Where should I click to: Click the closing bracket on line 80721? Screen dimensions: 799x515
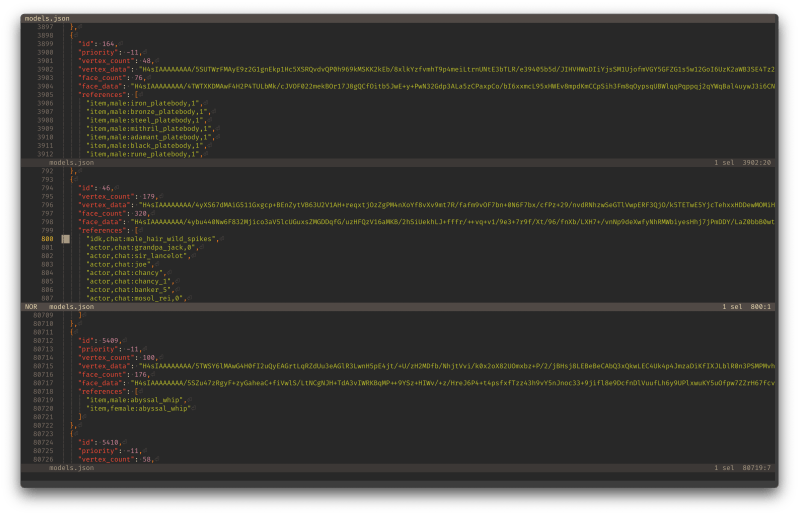coord(80,417)
